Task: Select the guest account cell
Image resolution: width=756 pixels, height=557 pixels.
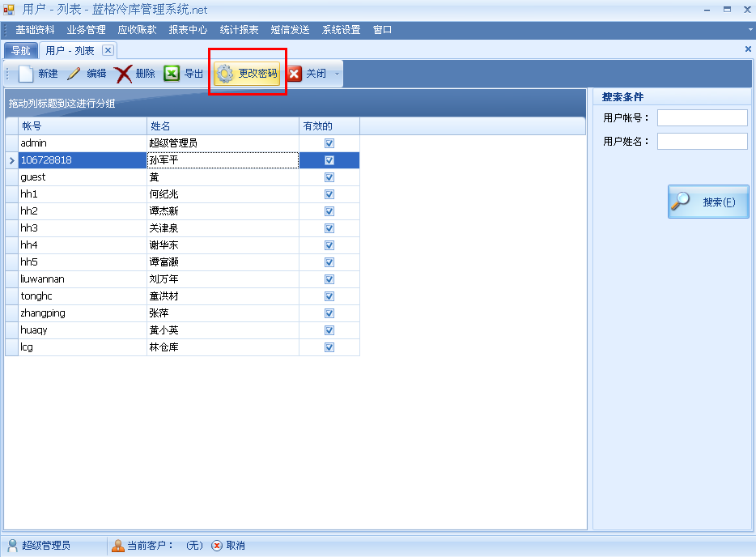Action: tap(83, 177)
